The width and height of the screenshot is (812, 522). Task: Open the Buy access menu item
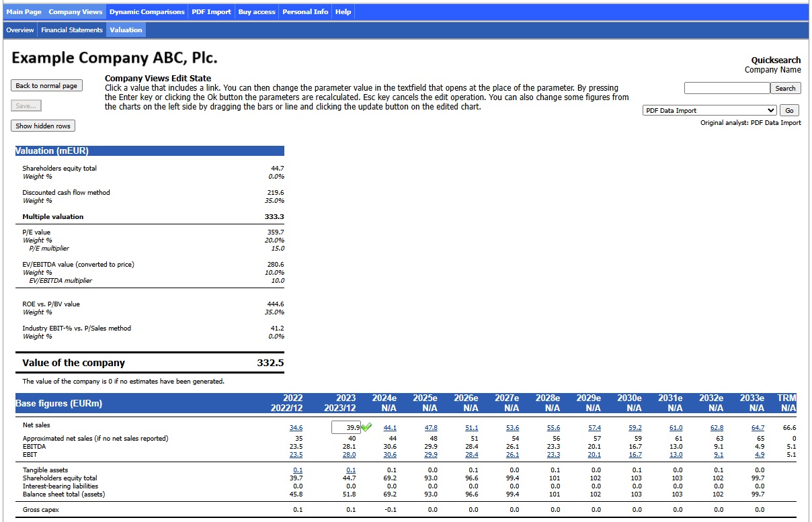click(x=257, y=11)
